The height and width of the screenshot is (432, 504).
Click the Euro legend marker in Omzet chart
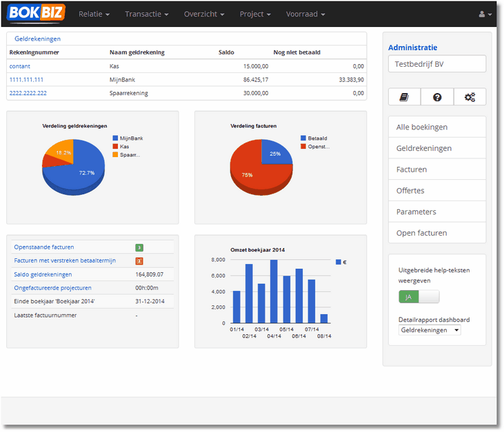[x=337, y=263]
